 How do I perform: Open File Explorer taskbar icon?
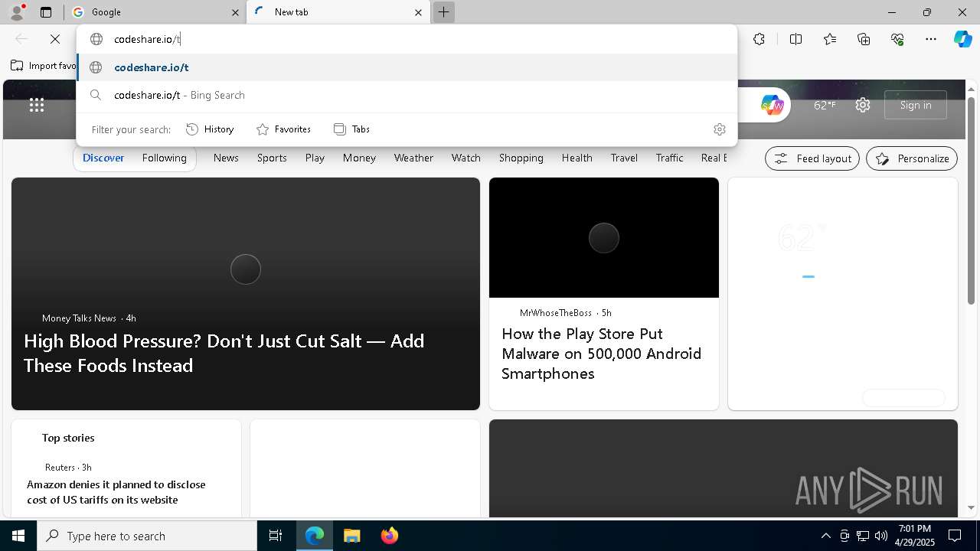[x=351, y=536]
